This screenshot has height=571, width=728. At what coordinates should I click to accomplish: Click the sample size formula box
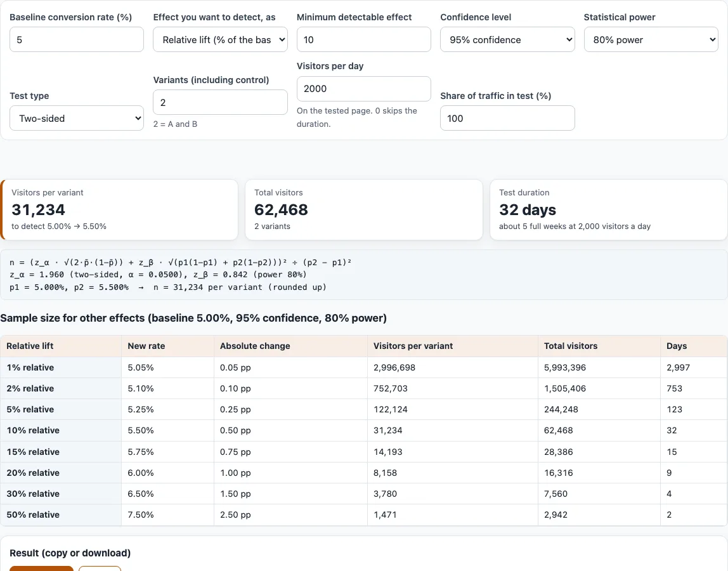tap(363, 275)
